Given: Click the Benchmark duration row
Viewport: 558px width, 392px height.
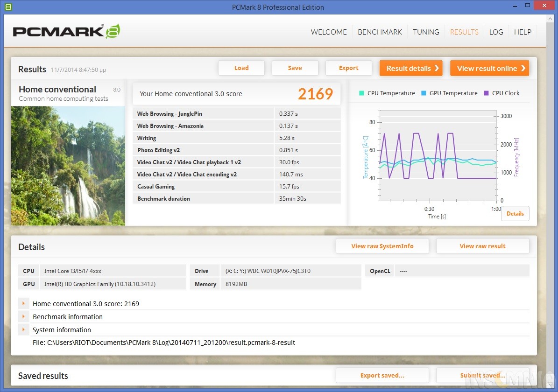Looking at the screenshot, I should click(x=237, y=198).
